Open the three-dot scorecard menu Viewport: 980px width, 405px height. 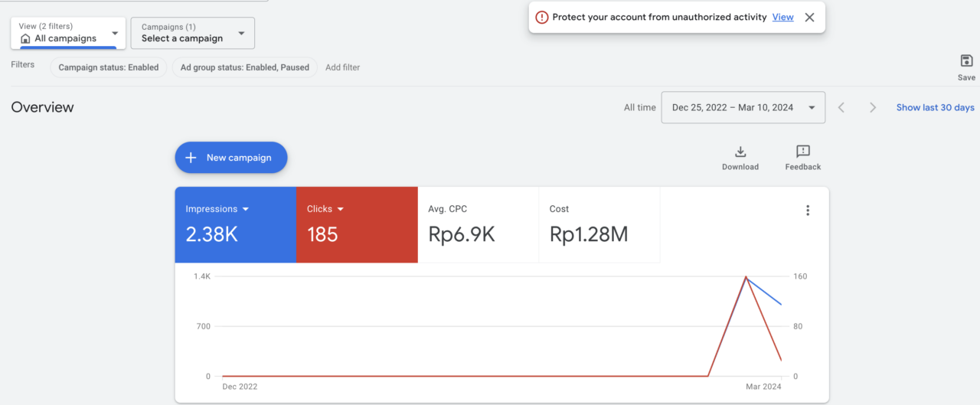pos(807,211)
